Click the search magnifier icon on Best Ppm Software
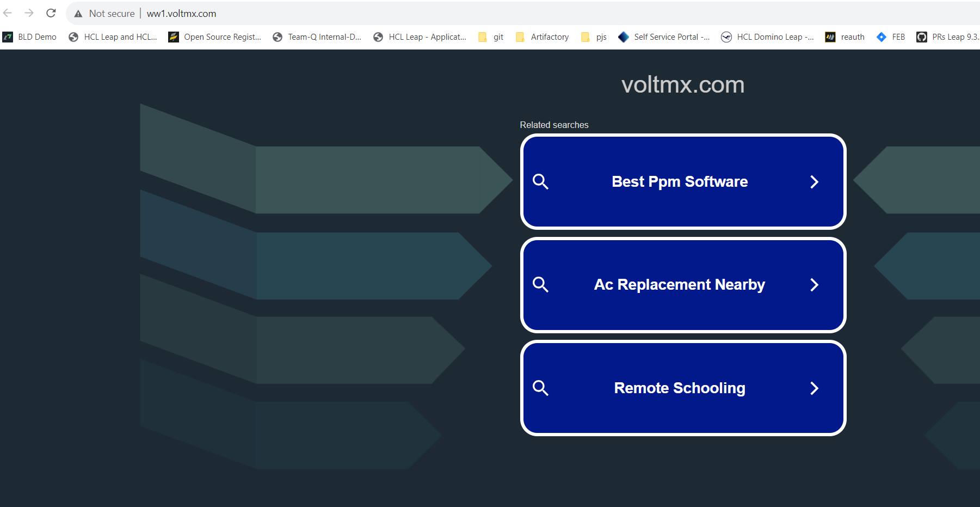The height and width of the screenshot is (507, 980). (541, 181)
